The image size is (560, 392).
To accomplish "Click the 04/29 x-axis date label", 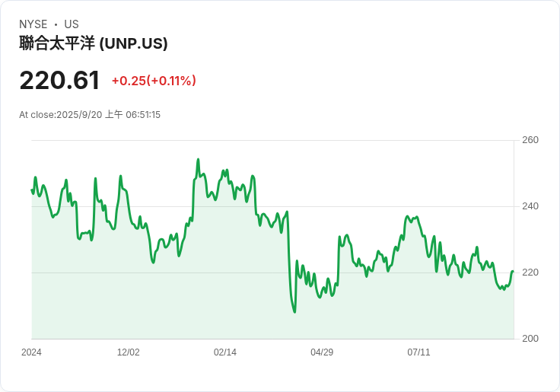I will click(322, 352).
